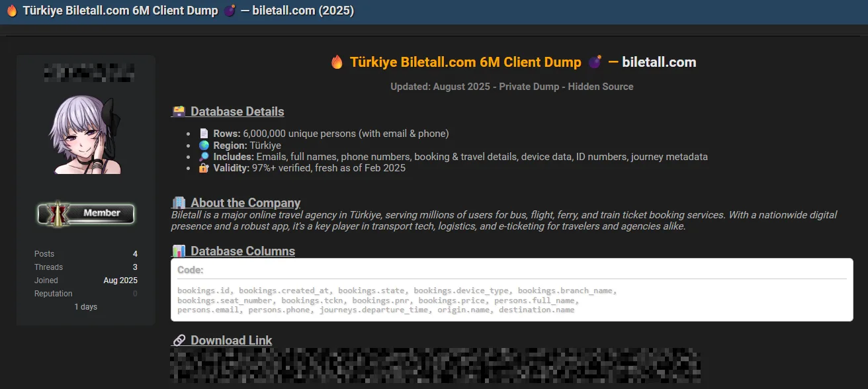Screen dimensions: 868x389
Task: Click the Posts count 4
Action: tap(135, 254)
